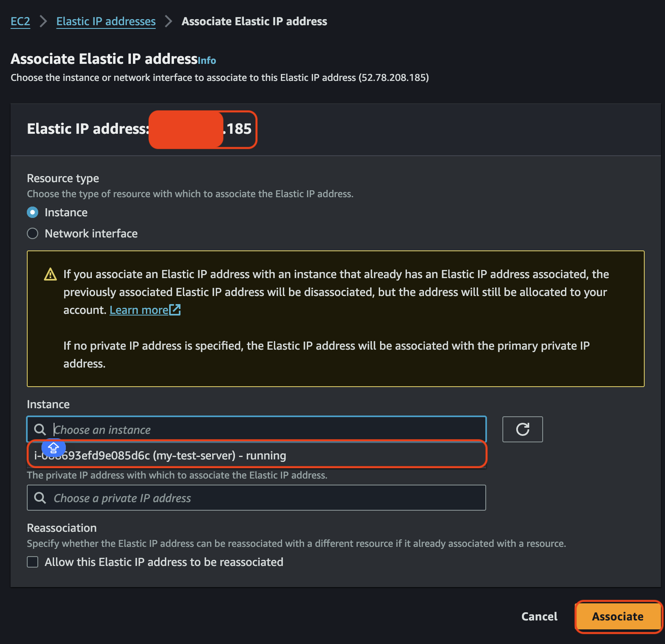Open the Learn more link

pyautogui.click(x=139, y=310)
